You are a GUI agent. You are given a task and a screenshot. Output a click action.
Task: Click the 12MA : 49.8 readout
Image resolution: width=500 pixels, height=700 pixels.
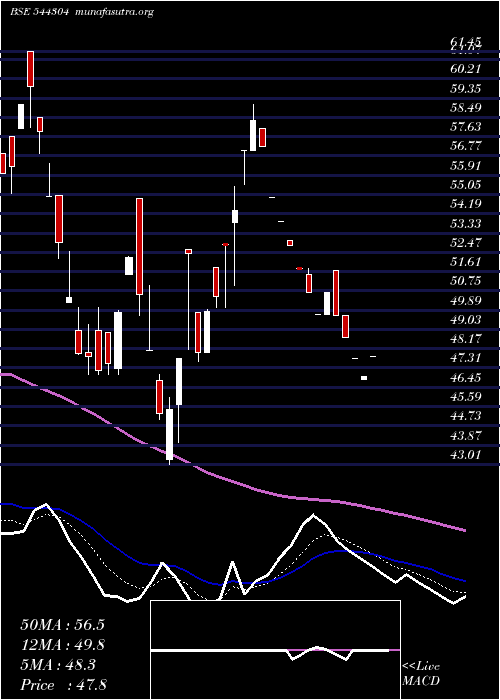(62, 645)
